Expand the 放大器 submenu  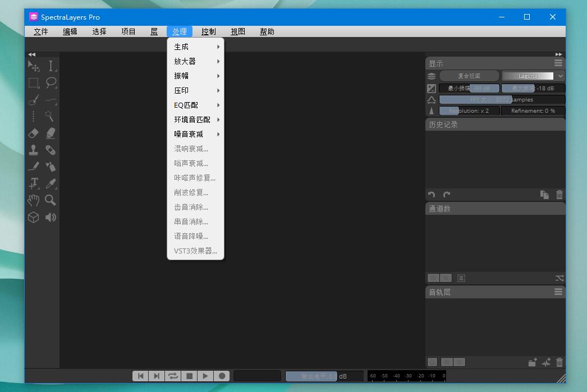(195, 61)
